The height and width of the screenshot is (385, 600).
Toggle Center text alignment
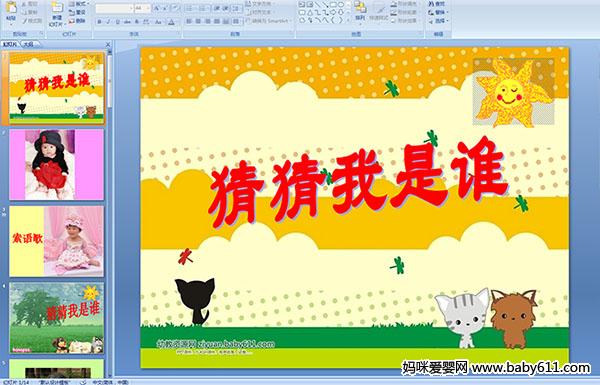pos(198,21)
